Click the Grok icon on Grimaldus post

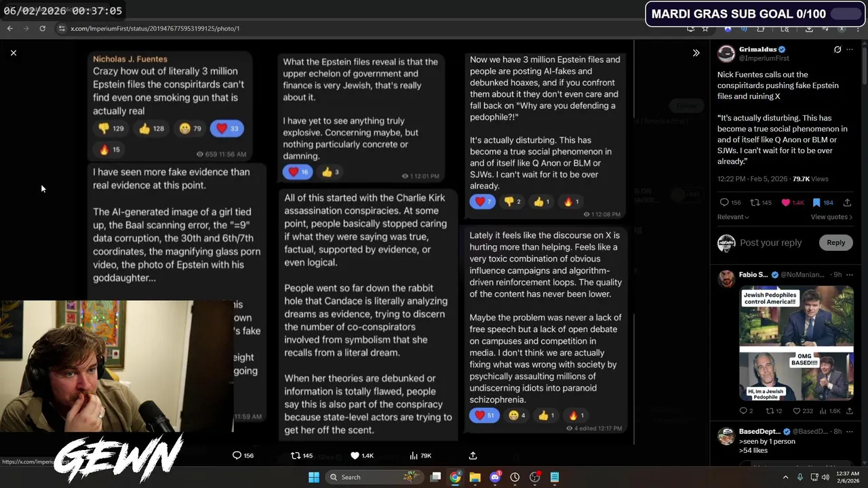point(837,49)
